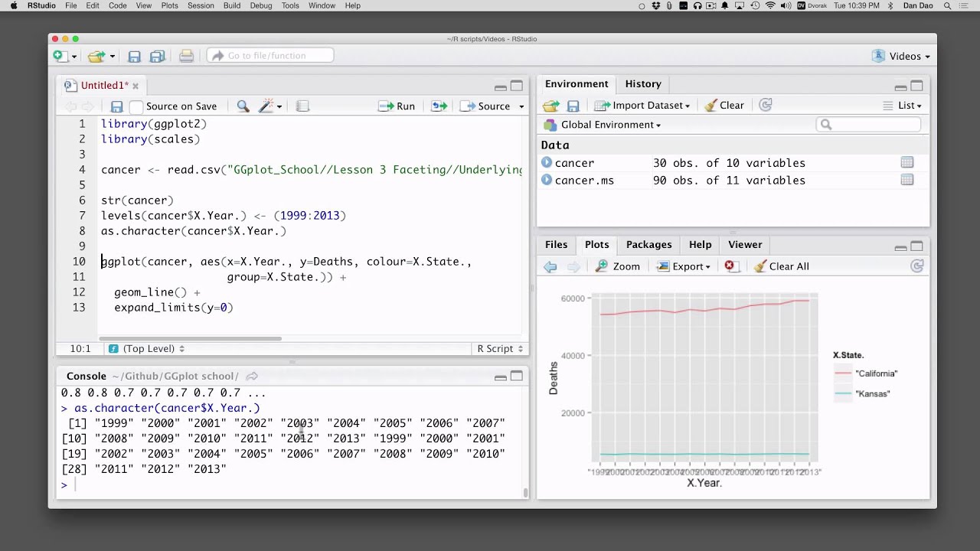Switch to the Viewer tab

tap(745, 245)
